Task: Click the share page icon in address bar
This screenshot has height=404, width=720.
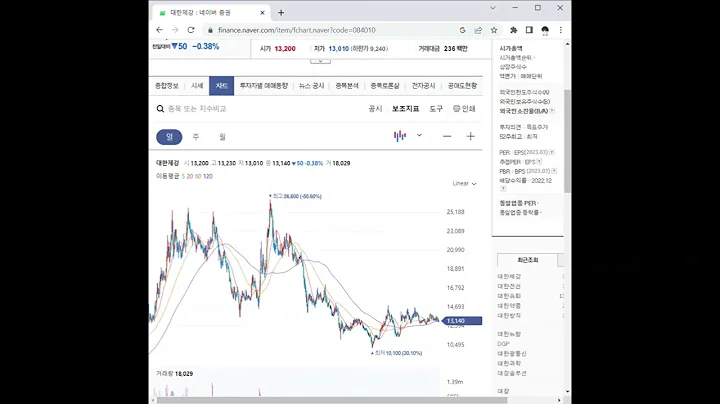Action: pyautogui.click(x=478, y=30)
